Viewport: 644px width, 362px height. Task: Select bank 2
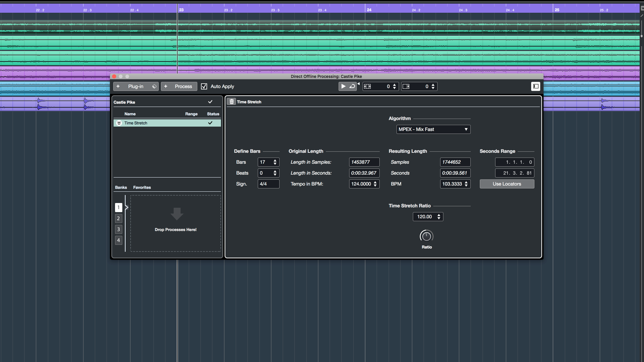coord(118,218)
